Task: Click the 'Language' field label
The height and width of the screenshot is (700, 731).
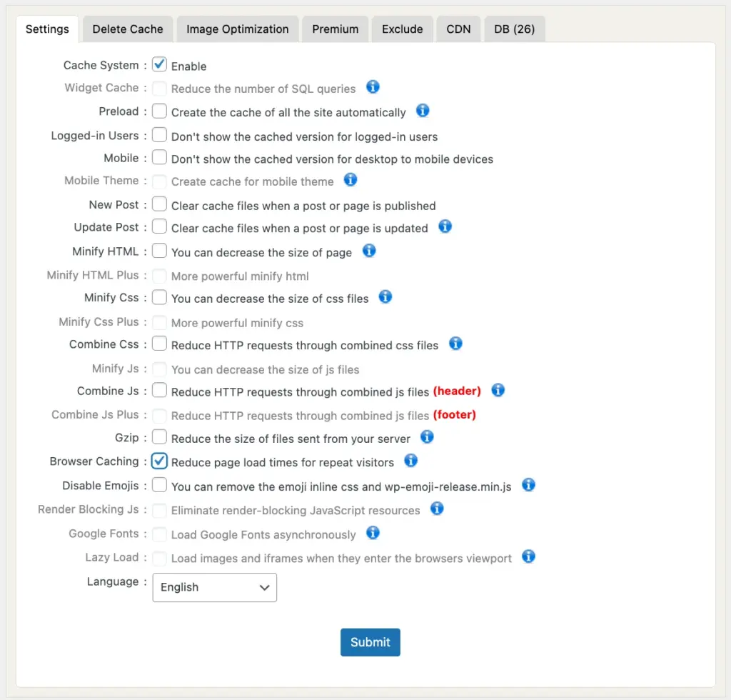Action: click(113, 581)
